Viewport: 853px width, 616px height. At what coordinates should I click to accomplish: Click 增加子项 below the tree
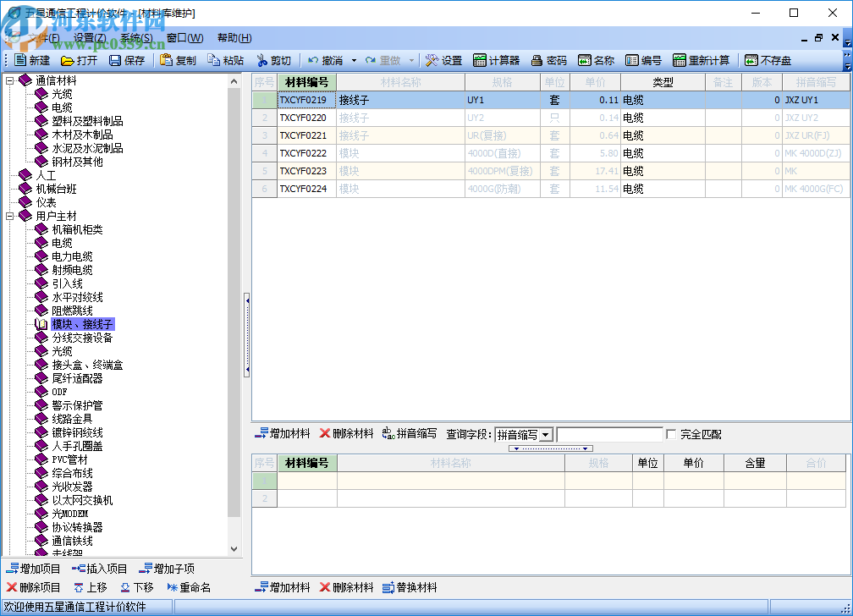pyautogui.click(x=167, y=569)
